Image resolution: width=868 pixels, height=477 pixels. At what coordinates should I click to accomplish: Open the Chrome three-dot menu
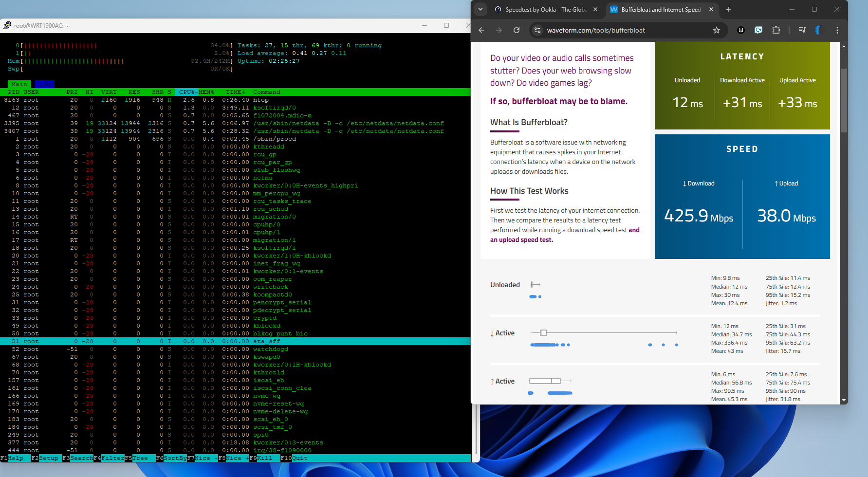coord(837,30)
